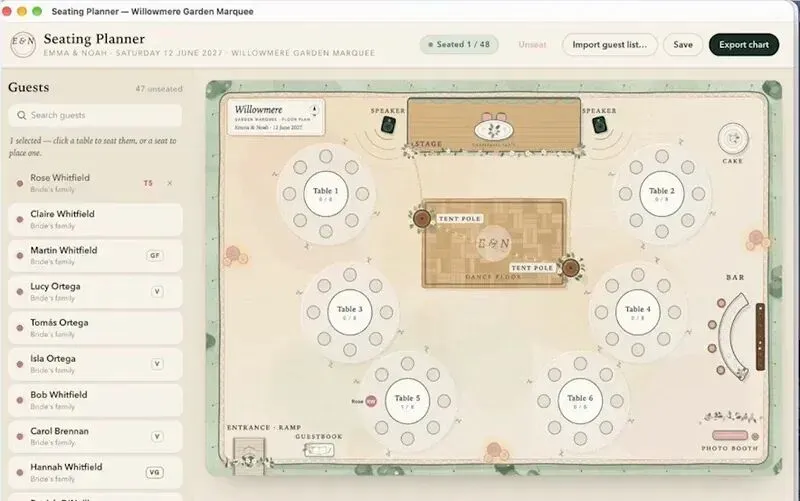This screenshot has height=501, width=800.
Task: Select guest Carol Brennan
Action: [x=95, y=437]
